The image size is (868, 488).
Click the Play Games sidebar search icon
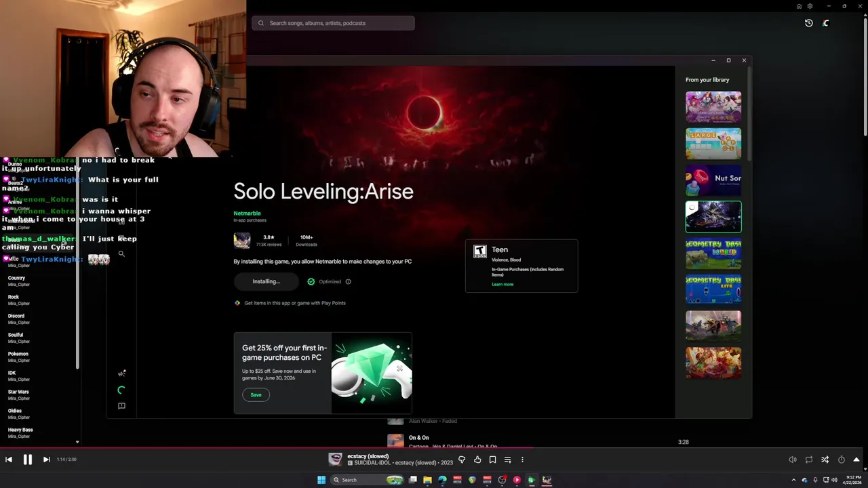(x=121, y=253)
